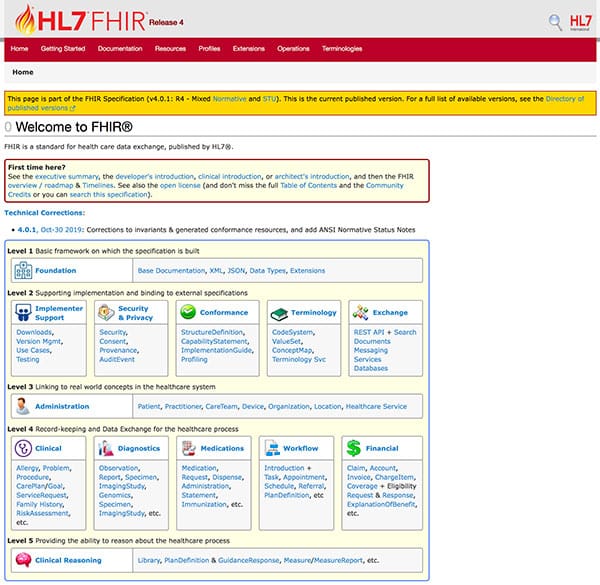This screenshot has height=585, width=600.
Task: Open the CodeSystem link
Action: (x=292, y=332)
